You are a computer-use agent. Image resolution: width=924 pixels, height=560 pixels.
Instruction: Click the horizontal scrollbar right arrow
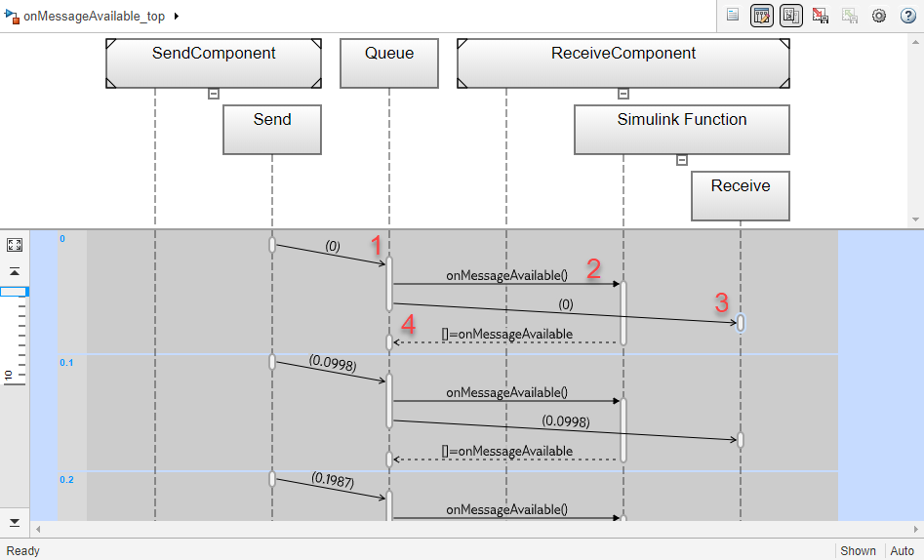pos(916,530)
